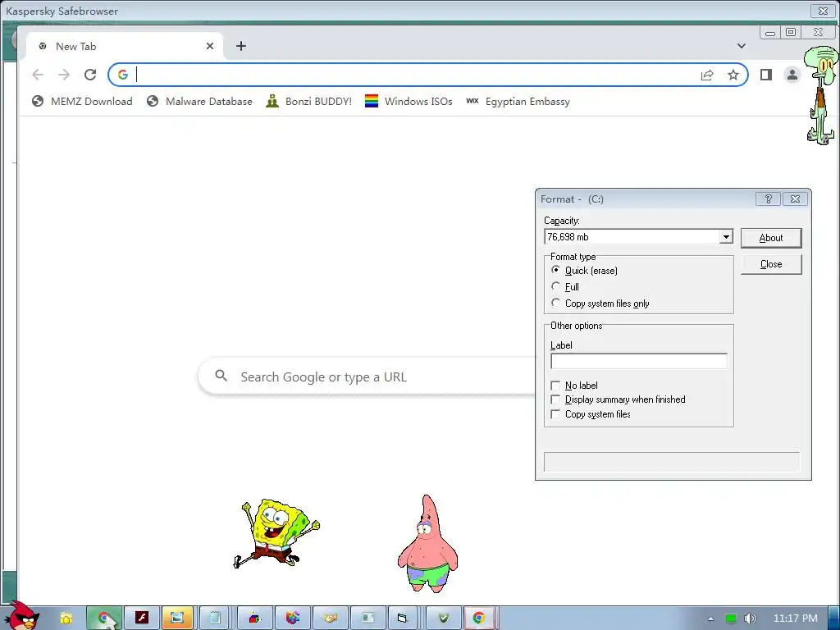Open the handshake taskbar icon
This screenshot has width=840, height=630.
[x=330, y=619]
